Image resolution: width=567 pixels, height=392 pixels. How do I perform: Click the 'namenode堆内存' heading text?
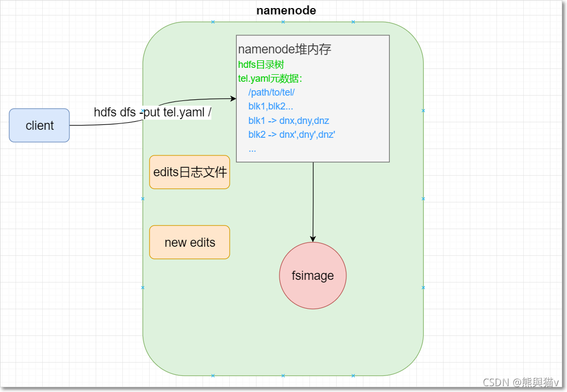(x=285, y=49)
